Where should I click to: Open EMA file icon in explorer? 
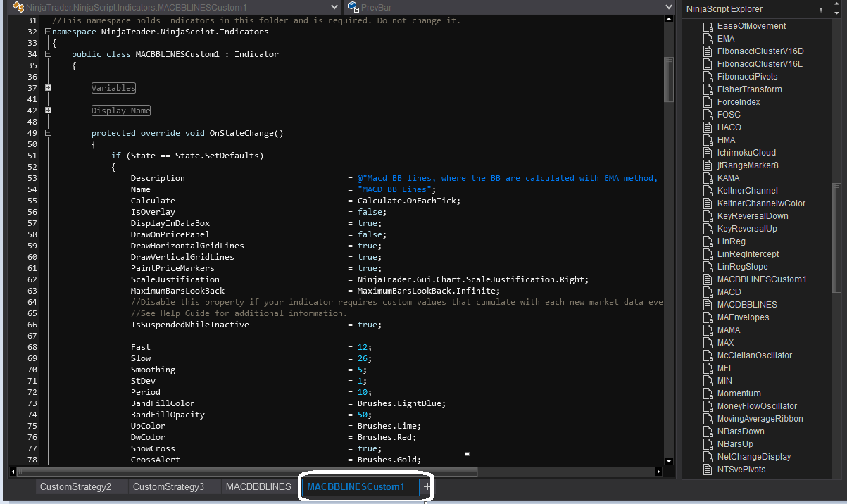(x=708, y=39)
